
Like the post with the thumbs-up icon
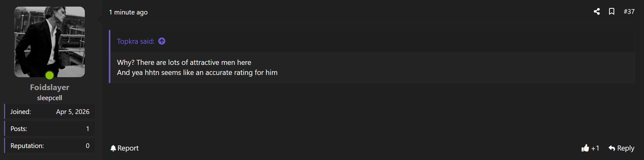(585, 148)
